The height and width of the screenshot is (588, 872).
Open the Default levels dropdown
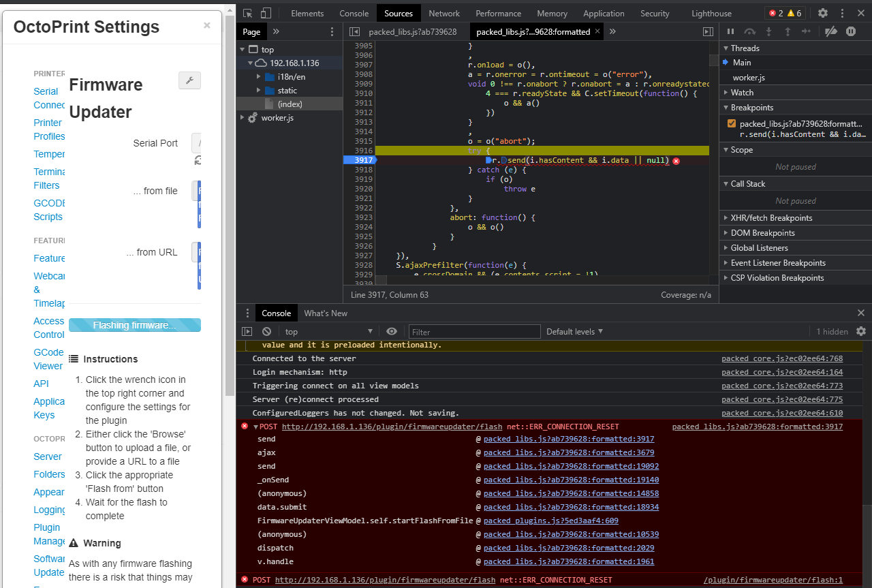[574, 331]
